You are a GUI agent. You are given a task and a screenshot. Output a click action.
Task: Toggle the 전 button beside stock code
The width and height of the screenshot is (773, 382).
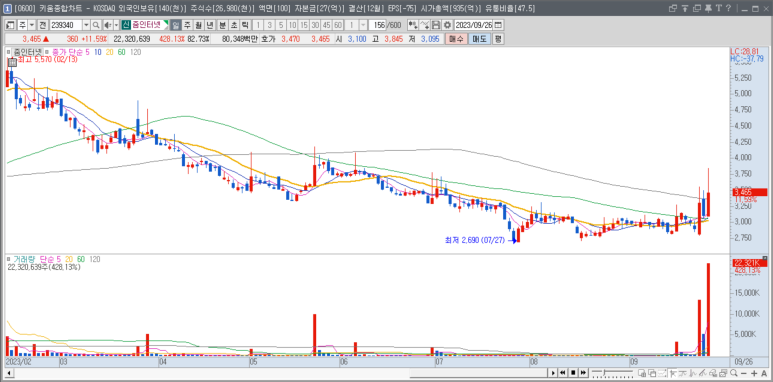(43, 25)
